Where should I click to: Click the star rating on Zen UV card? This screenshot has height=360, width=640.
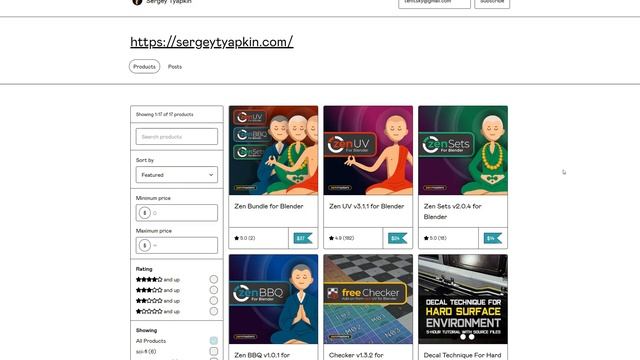pos(342,238)
